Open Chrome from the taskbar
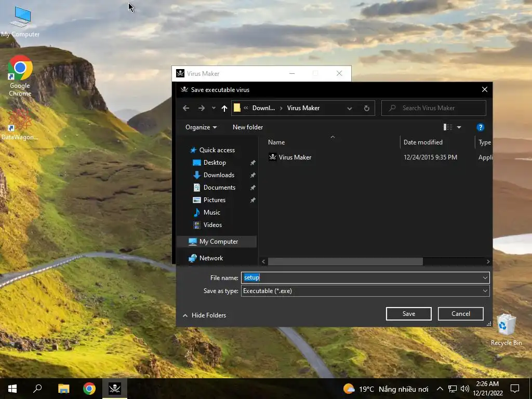 click(89, 389)
